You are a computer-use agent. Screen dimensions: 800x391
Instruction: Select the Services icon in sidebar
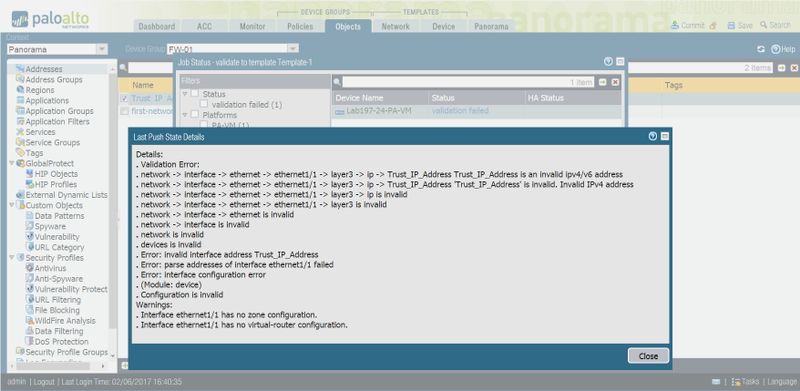click(x=20, y=132)
